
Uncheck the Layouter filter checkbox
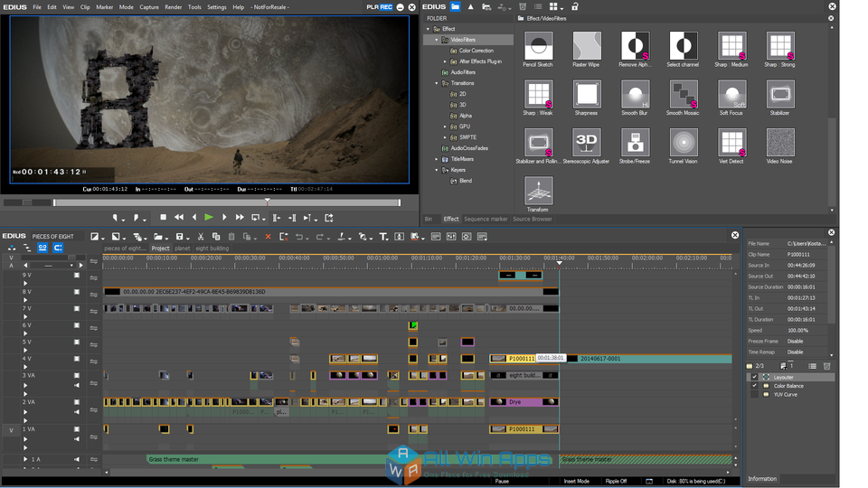coord(755,377)
